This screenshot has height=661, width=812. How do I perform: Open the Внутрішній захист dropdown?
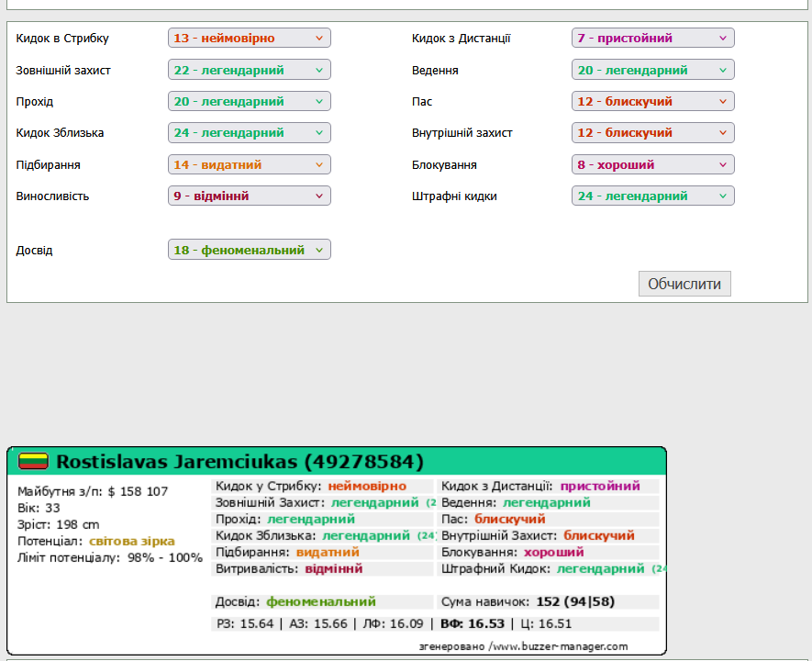pos(653,132)
